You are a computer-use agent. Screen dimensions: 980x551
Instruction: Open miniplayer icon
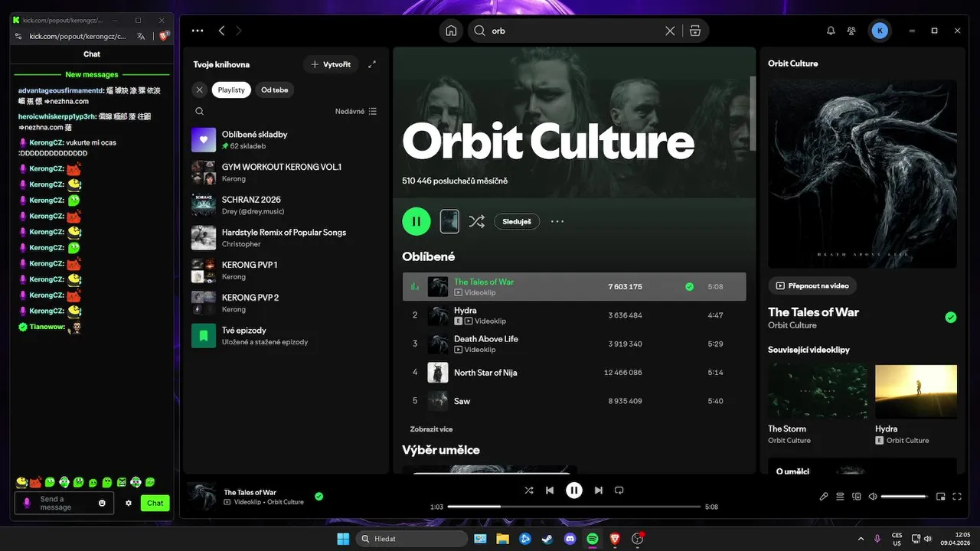[x=941, y=496]
